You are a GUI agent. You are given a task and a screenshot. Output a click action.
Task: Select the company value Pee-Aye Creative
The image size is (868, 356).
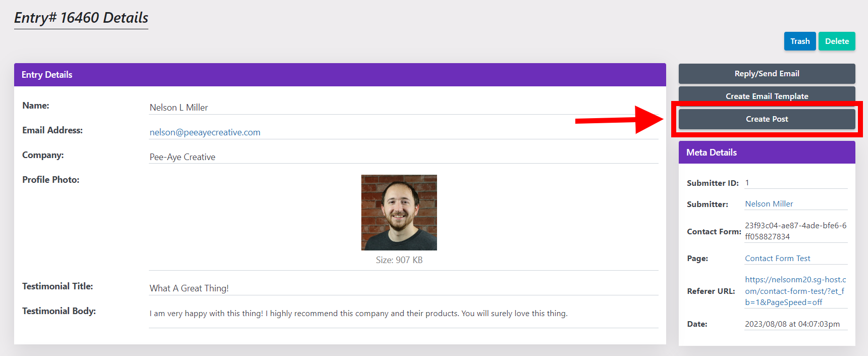[182, 157]
